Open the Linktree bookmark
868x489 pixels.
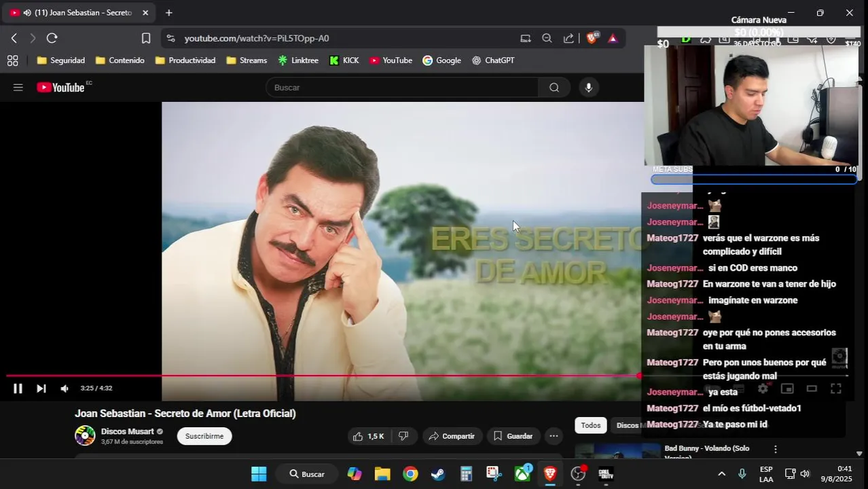point(298,60)
